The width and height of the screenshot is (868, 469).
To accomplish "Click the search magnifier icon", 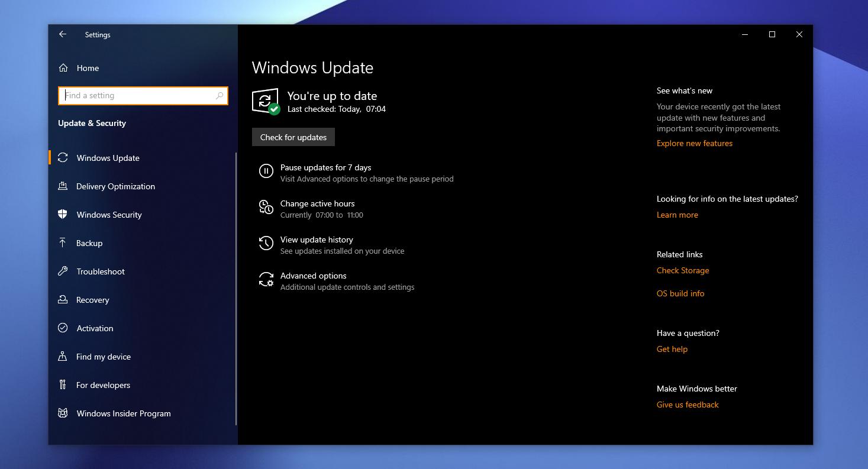I will (x=220, y=95).
